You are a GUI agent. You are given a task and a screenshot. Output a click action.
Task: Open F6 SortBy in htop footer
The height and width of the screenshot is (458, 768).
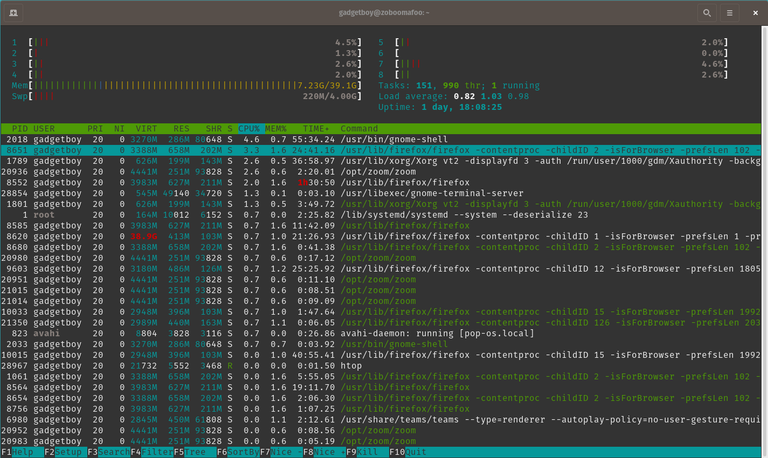coord(238,452)
